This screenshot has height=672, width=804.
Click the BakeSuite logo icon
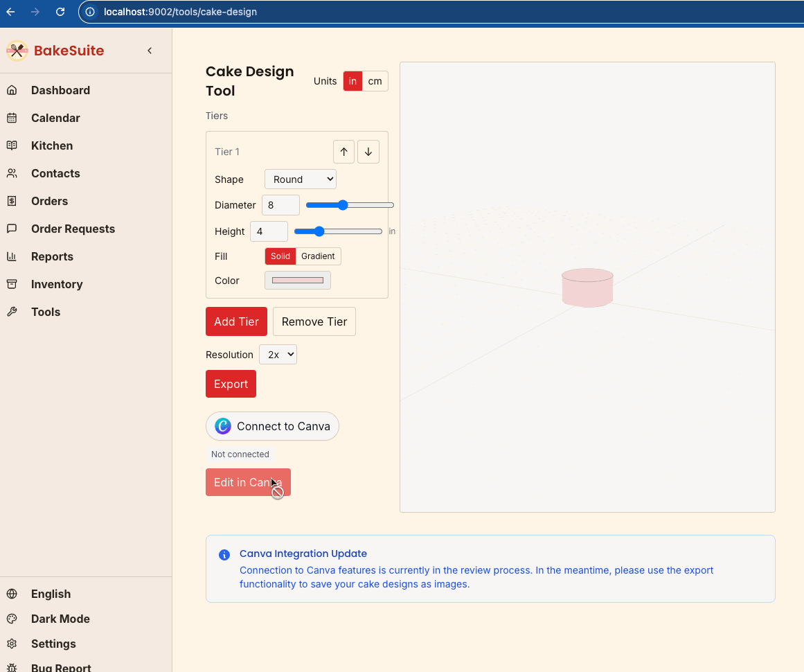[17, 51]
